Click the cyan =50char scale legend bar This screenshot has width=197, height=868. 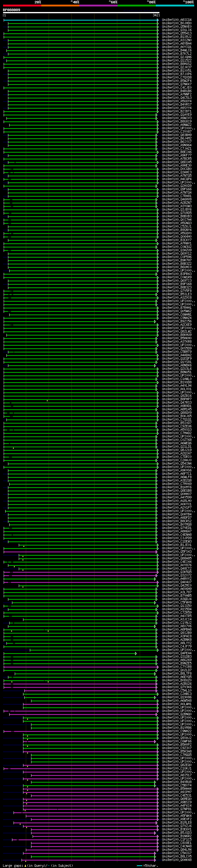click(139, 865)
